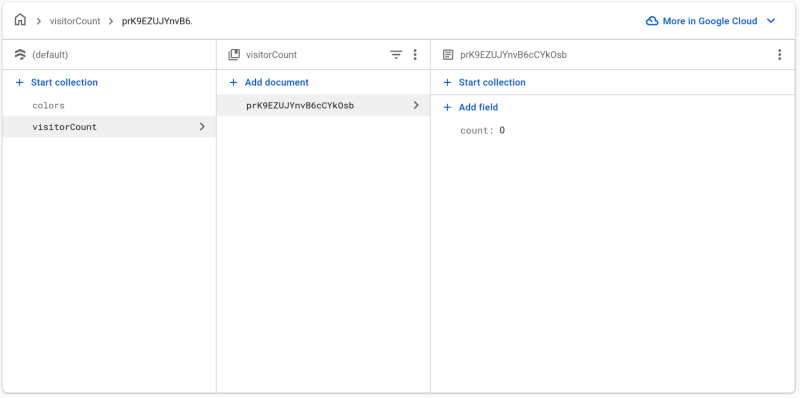The width and height of the screenshot is (800, 398).
Task: Click the plus icon beside Add document
Action: (233, 82)
